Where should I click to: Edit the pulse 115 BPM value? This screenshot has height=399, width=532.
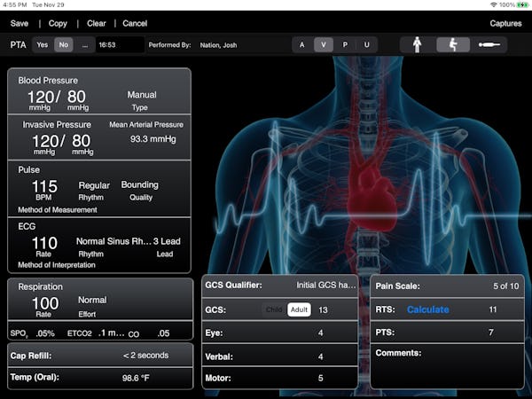pyautogui.click(x=44, y=186)
